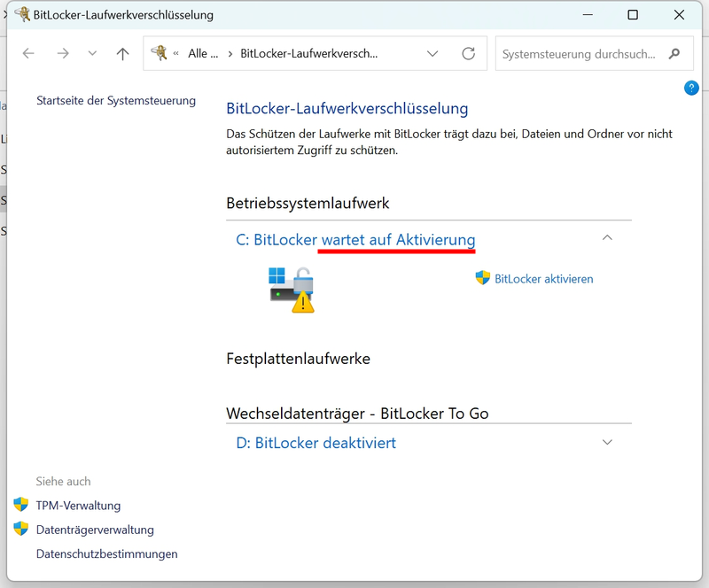709x588 pixels.
Task: Open the help question mark icon
Action: point(691,88)
